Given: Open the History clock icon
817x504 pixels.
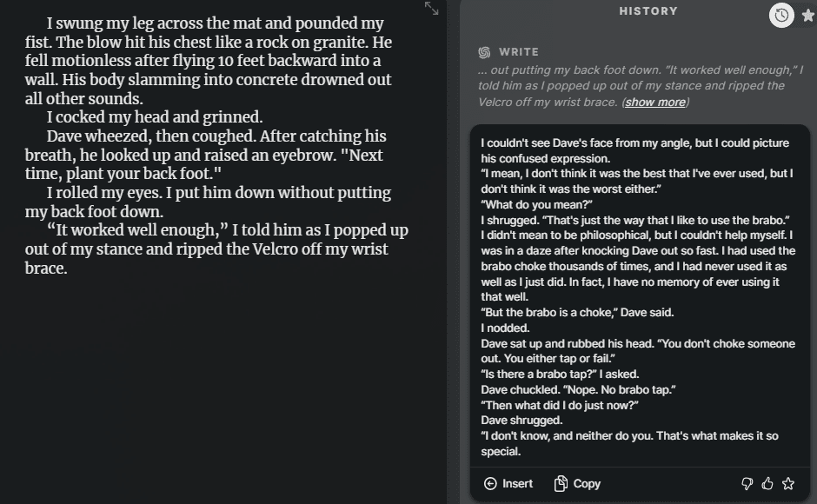Looking at the screenshot, I should 781,15.
